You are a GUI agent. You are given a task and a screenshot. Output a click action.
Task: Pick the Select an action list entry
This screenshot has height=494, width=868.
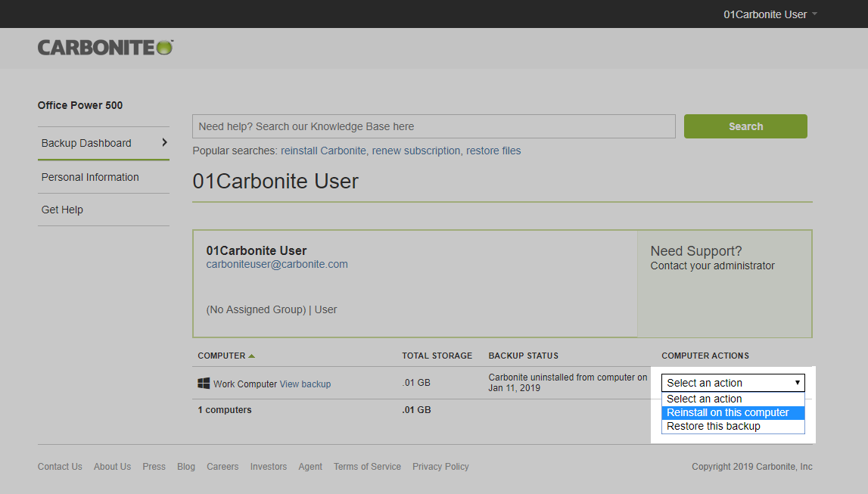[x=705, y=399]
